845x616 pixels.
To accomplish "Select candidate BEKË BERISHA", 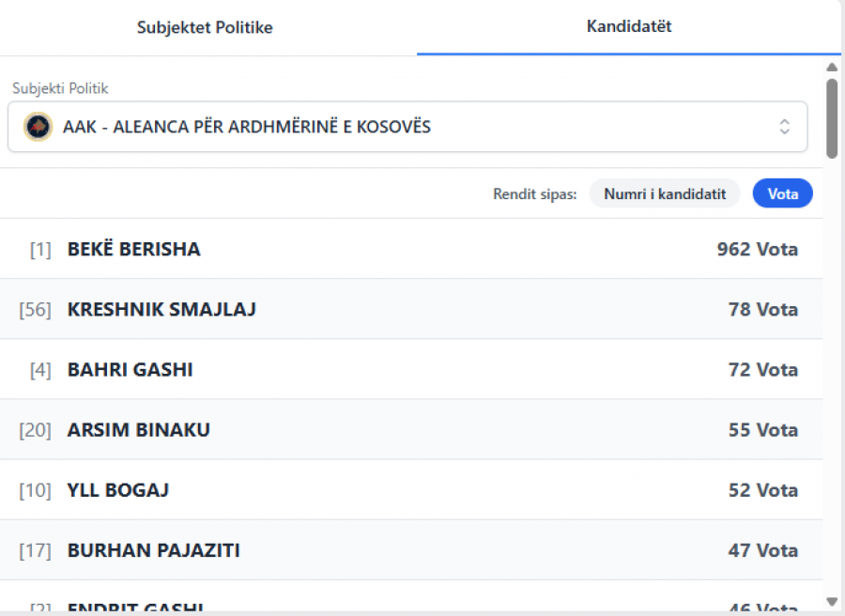I will (134, 250).
